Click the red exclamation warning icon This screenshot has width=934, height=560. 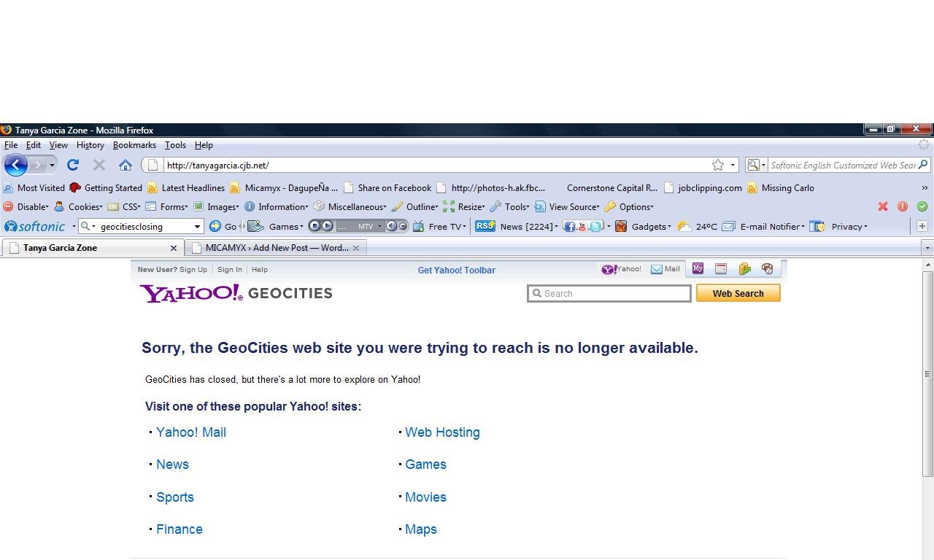pos(903,206)
